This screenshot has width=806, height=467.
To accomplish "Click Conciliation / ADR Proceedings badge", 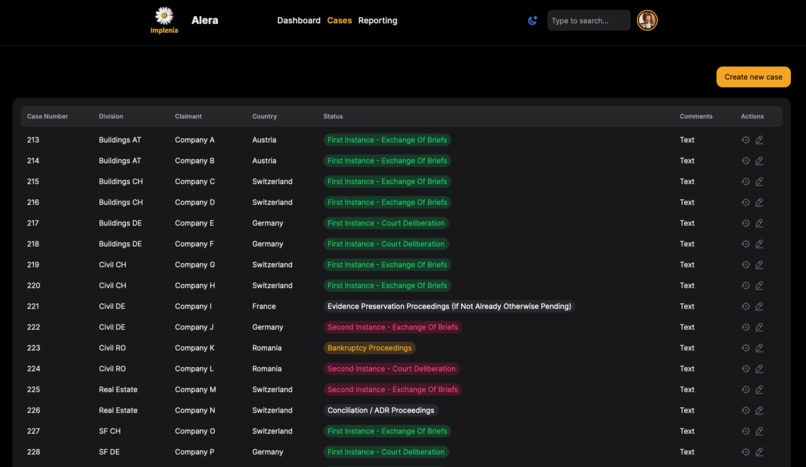I will pos(381,410).
